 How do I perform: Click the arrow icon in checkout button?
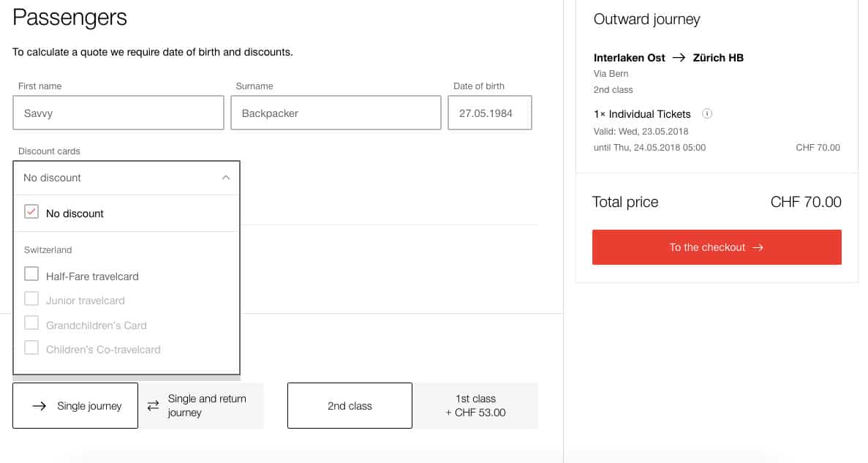pyautogui.click(x=758, y=247)
